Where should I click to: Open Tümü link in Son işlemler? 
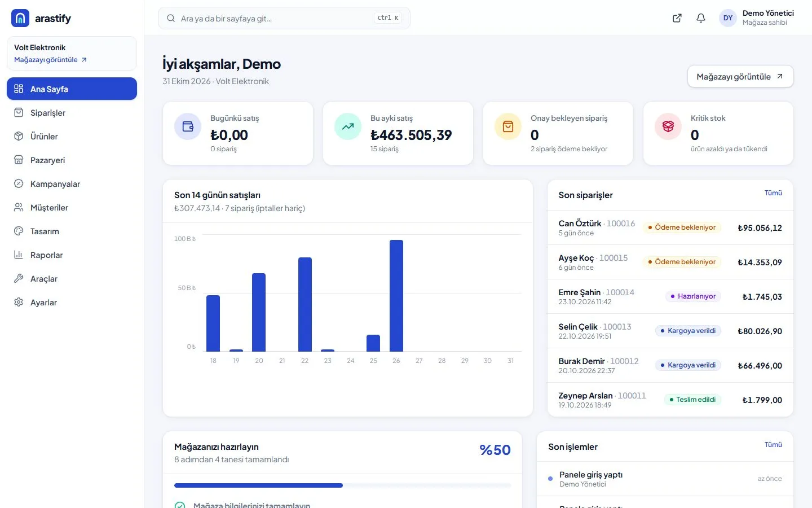point(773,445)
